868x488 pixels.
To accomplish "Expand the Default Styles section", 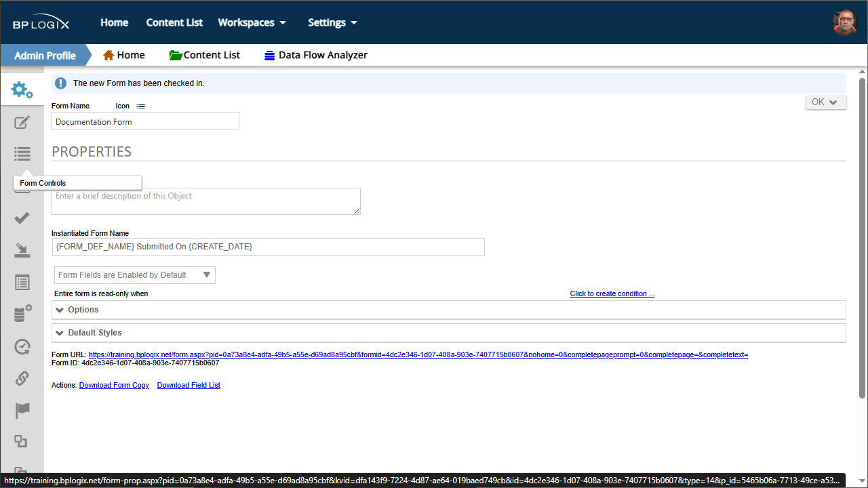I will coord(449,333).
